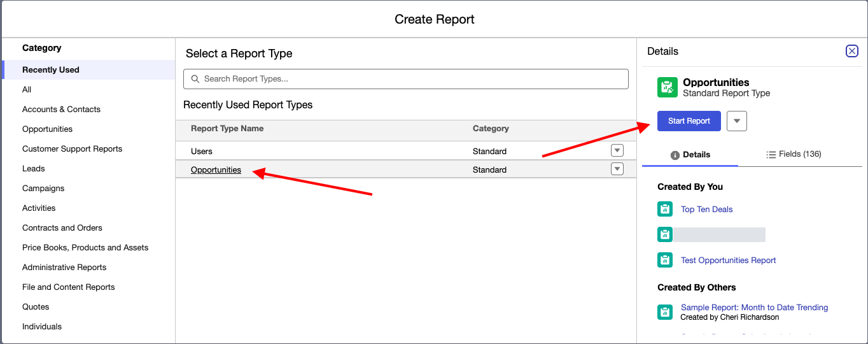Click the report icon beside Top Ten Deals
The height and width of the screenshot is (344, 868).
coord(665,209)
